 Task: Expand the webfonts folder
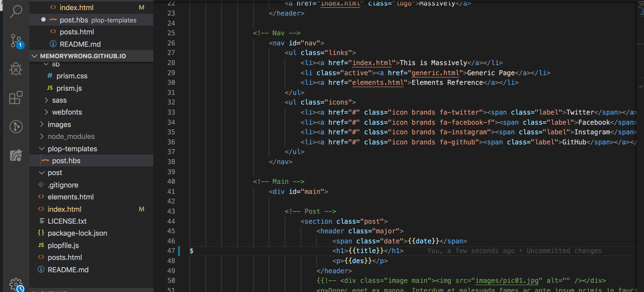[91, 112]
